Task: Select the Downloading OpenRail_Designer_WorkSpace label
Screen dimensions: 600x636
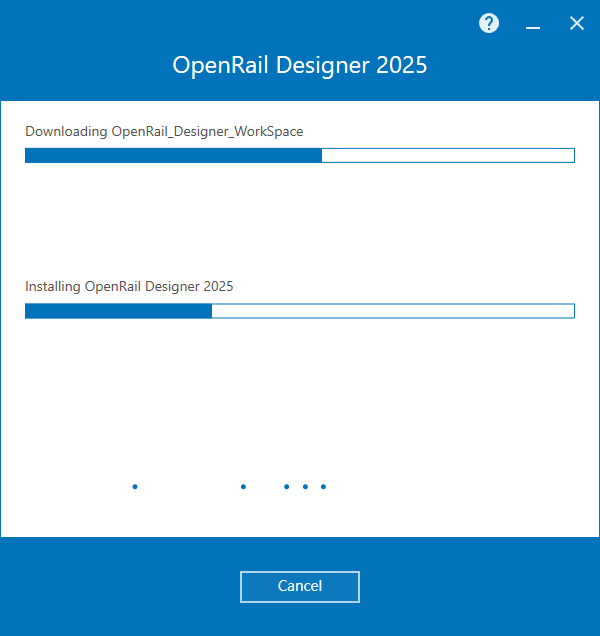Action: pyautogui.click(x=164, y=131)
